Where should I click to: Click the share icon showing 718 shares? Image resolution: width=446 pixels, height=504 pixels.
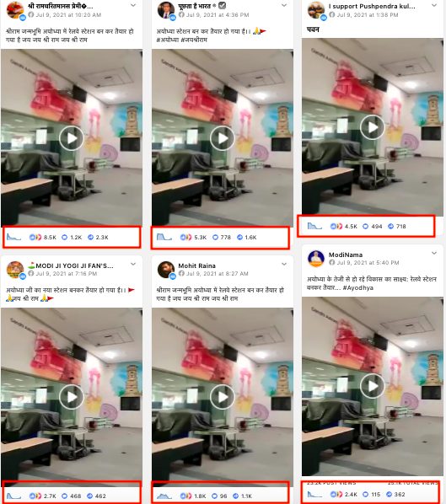tap(390, 226)
